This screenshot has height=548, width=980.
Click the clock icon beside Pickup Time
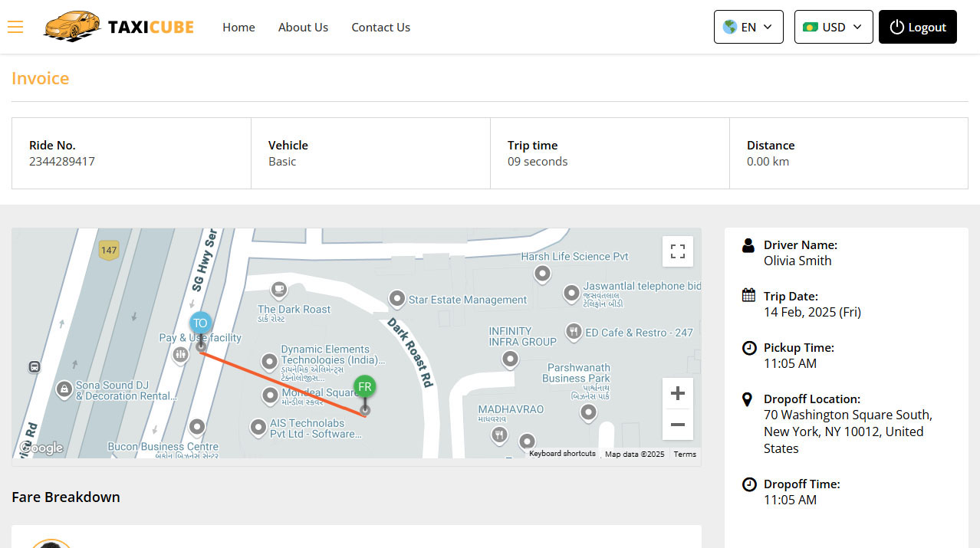click(748, 347)
